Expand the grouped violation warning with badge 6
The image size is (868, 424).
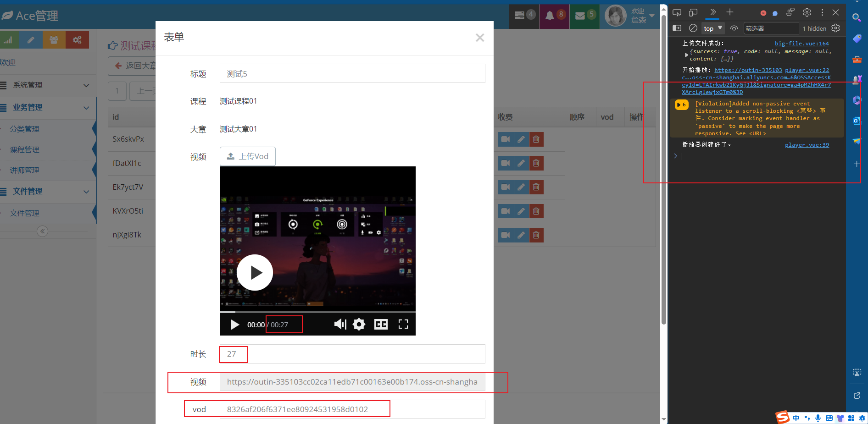click(x=681, y=105)
